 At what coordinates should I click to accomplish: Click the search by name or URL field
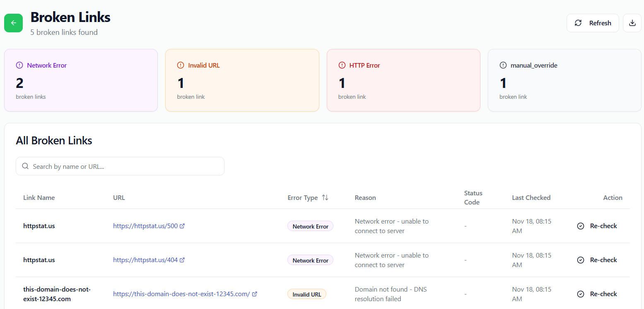(x=120, y=166)
